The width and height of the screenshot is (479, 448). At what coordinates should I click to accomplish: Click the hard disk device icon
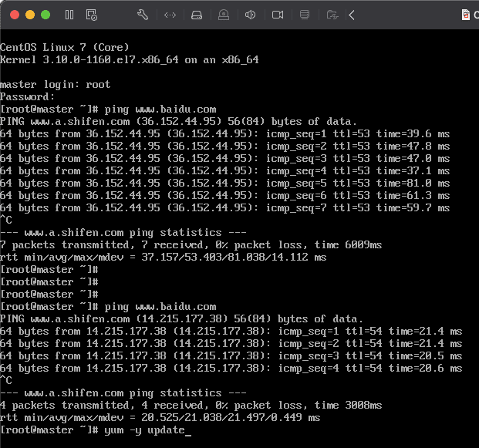click(197, 15)
